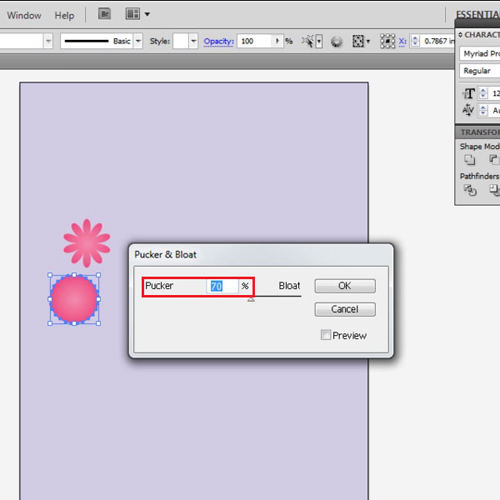Click the Basic stroke brush preview
Viewport: 500px width, 500px height.
tap(97, 41)
